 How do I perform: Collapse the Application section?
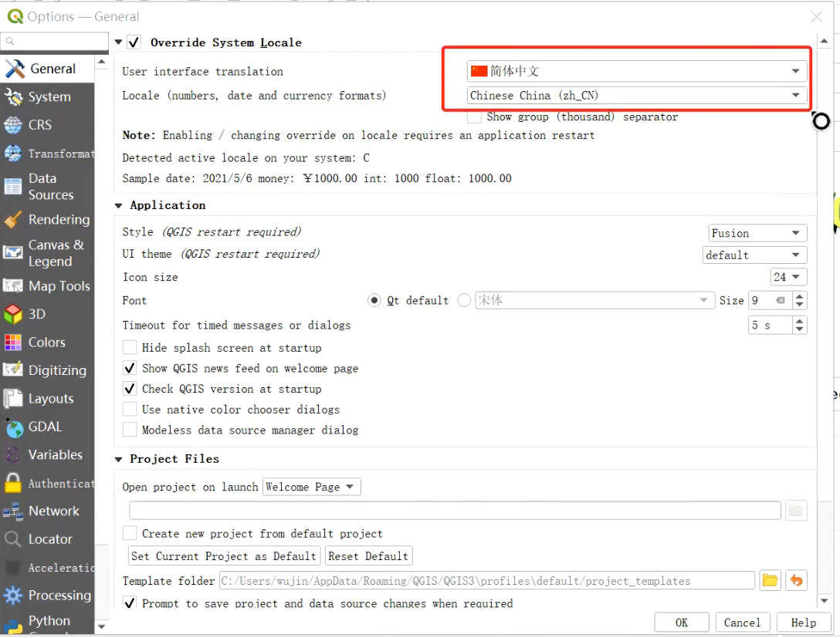[118, 205]
